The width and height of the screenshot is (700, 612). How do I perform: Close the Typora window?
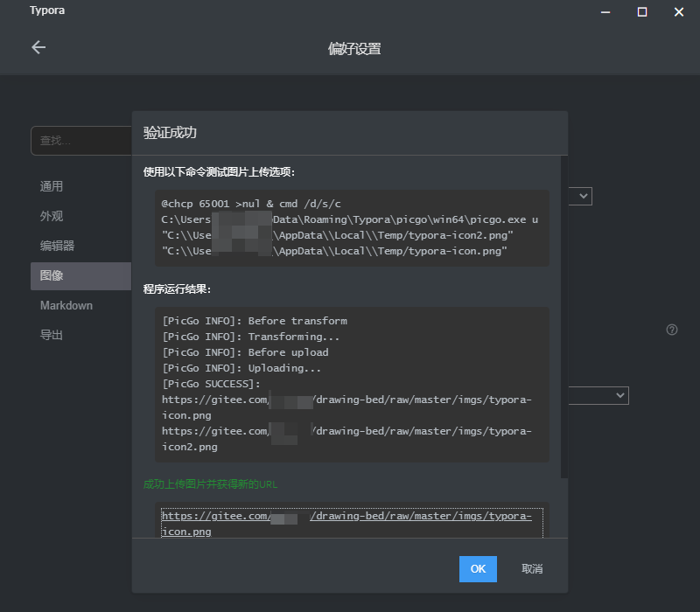click(679, 12)
